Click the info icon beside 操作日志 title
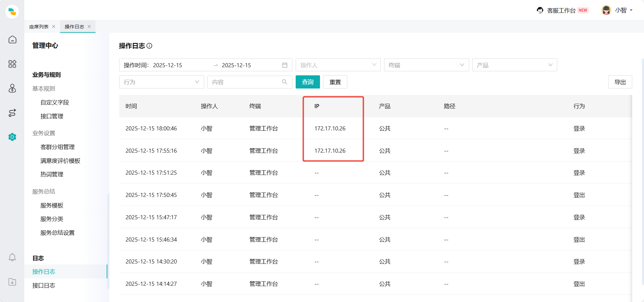 150,46
